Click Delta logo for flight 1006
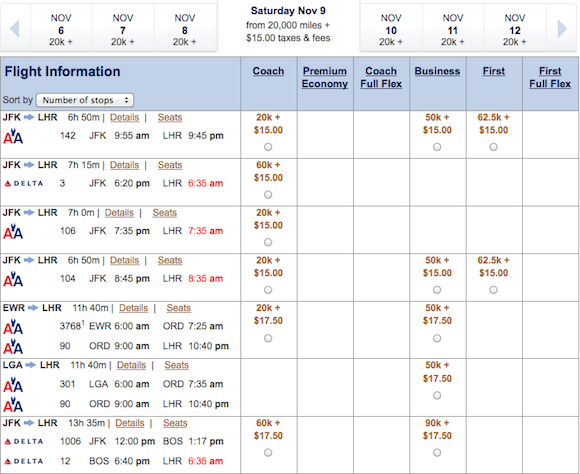 23,441
